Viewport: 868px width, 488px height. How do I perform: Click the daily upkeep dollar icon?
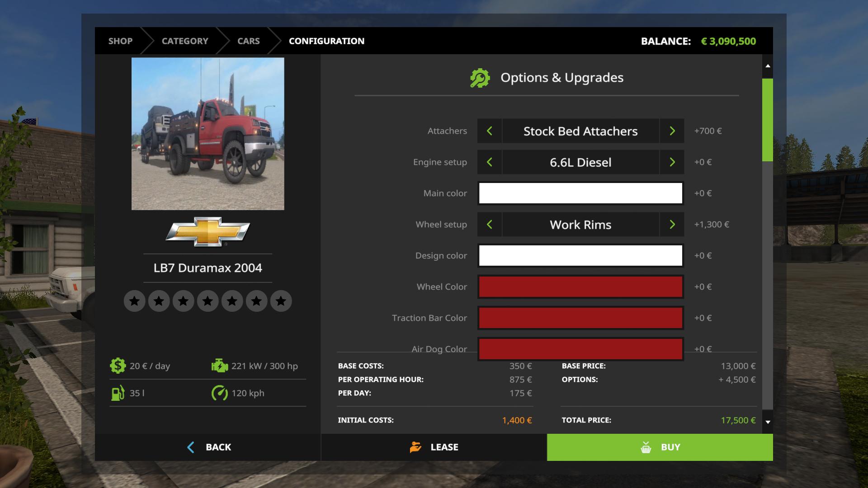[118, 366]
